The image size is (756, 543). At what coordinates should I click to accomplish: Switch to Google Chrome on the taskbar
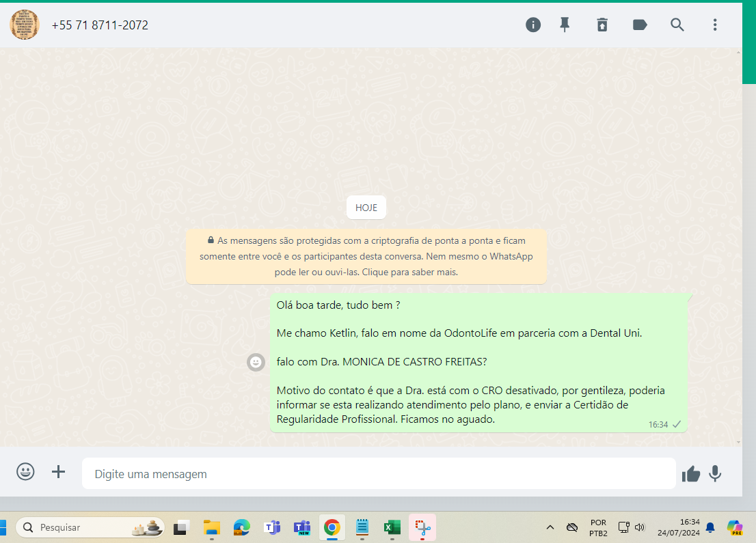tap(332, 527)
